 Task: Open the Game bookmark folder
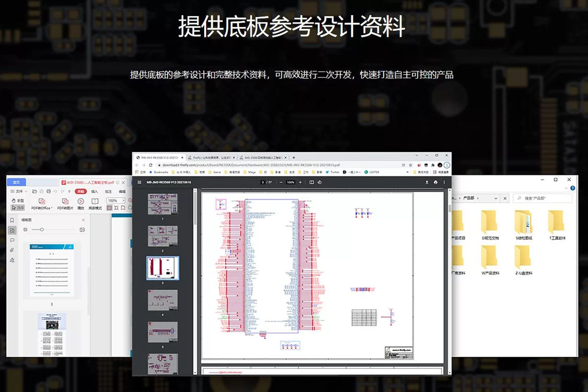(x=214, y=172)
